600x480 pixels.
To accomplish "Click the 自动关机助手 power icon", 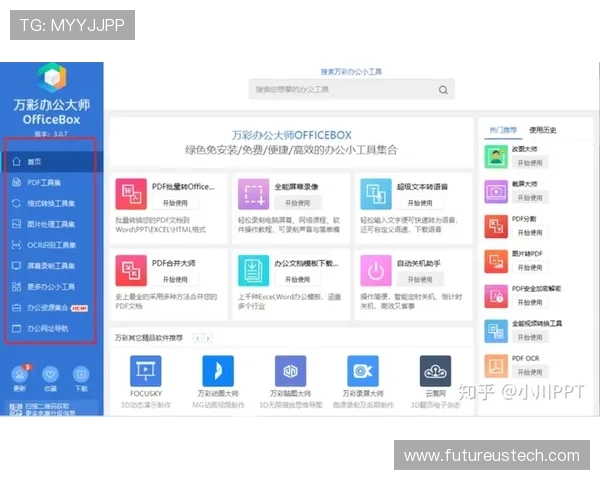I will [x=376, y=270].
